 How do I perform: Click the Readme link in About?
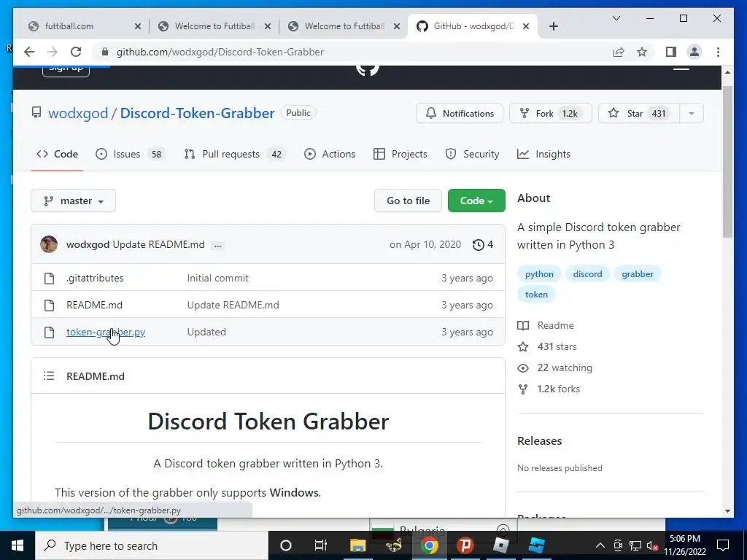click(x=546, y=326)
